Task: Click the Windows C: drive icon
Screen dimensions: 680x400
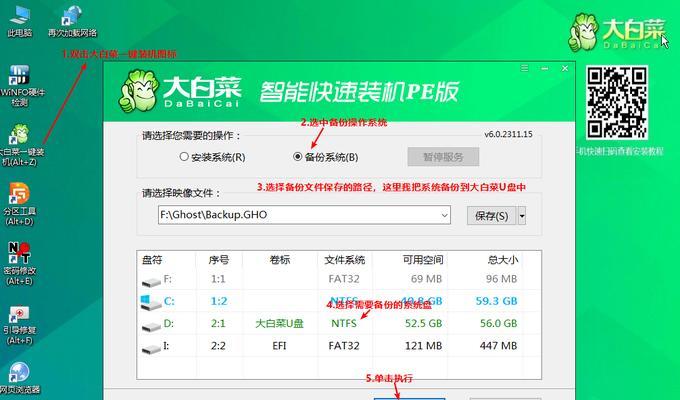Action: tap(150, 302)
